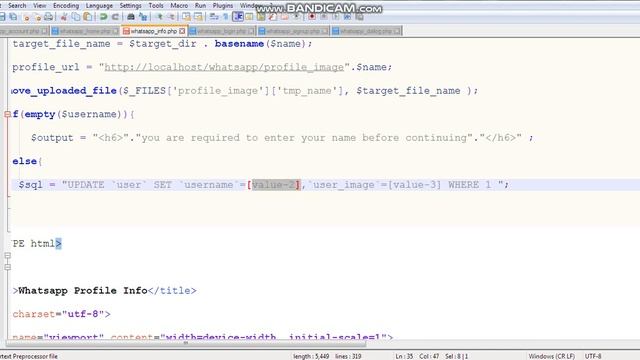Switch to the whatsapp_dialog.php tab
The width and height of the screenshot is (640, 360).
(x=366, y=31)
